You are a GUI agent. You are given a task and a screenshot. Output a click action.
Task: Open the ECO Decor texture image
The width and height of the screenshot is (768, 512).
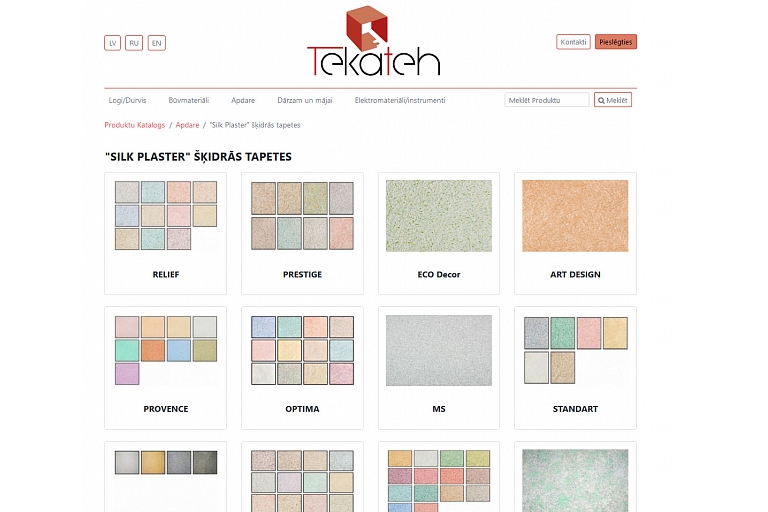(439, 216)
